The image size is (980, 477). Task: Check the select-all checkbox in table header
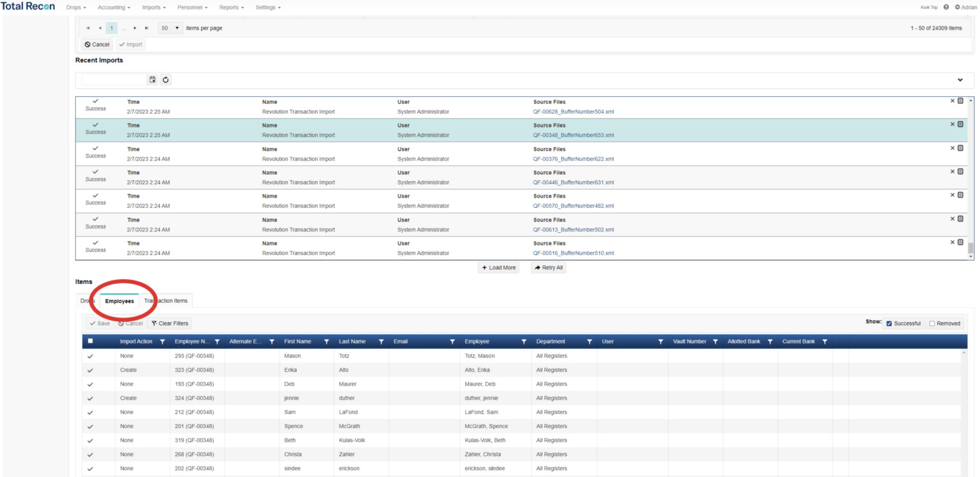[90, 341]
